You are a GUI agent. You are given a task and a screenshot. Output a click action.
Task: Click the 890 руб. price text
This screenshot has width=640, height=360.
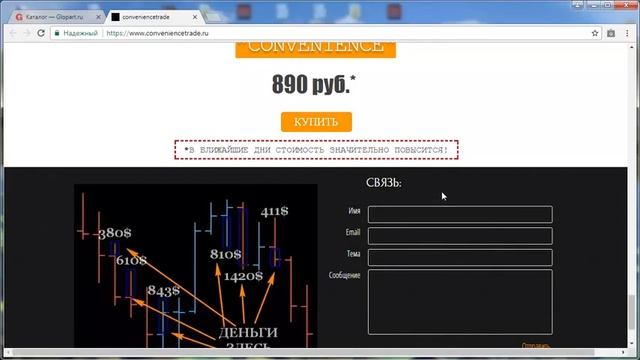[313, 84]
